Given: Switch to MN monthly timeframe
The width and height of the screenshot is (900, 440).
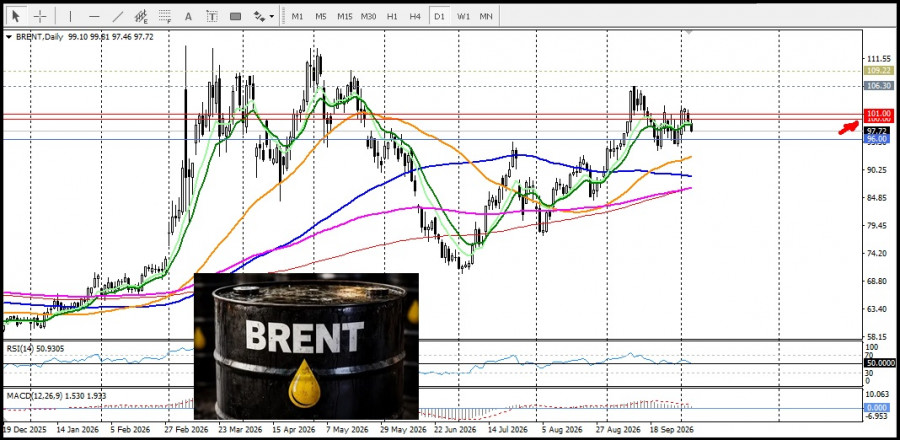Looking at the screenshot, I should click(486, 17).
